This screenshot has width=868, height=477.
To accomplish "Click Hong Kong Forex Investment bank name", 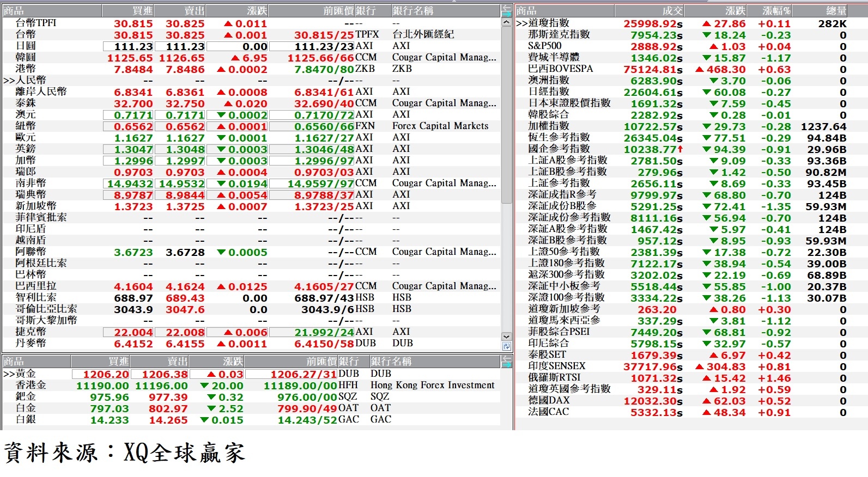I will coord(433,385).
